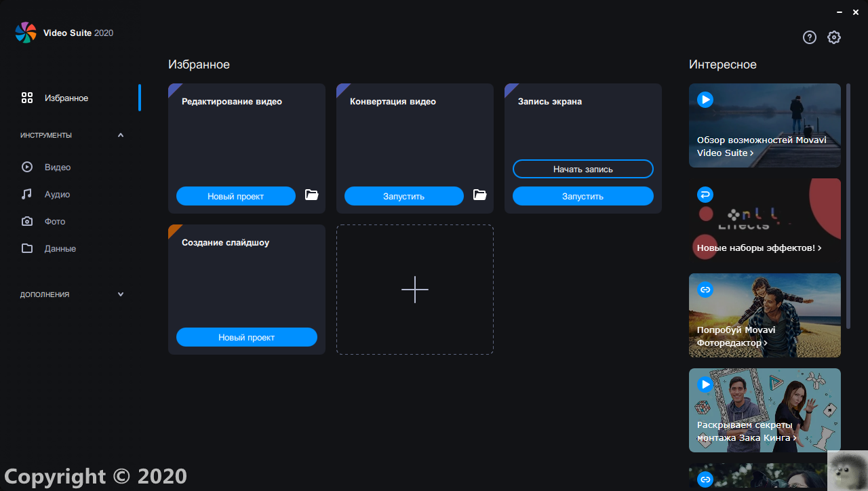Screen dimensions: 868x491
Task: Click the plus icon to add favorite
Action: [x=415, y=290]
